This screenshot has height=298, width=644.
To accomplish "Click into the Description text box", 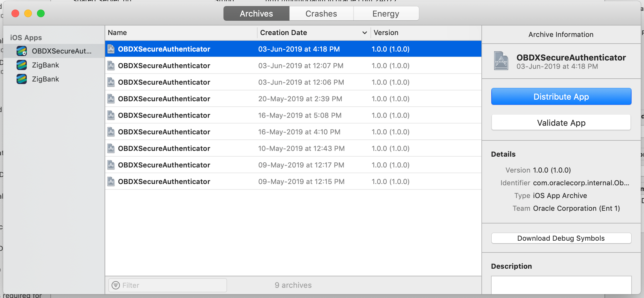I will [x=561, y=285].
